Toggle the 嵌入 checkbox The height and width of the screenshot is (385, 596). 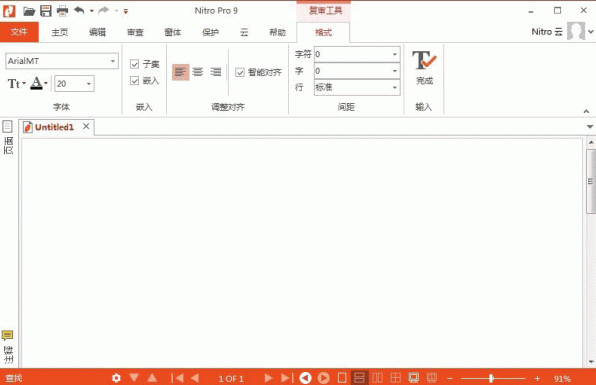point(135,81)
